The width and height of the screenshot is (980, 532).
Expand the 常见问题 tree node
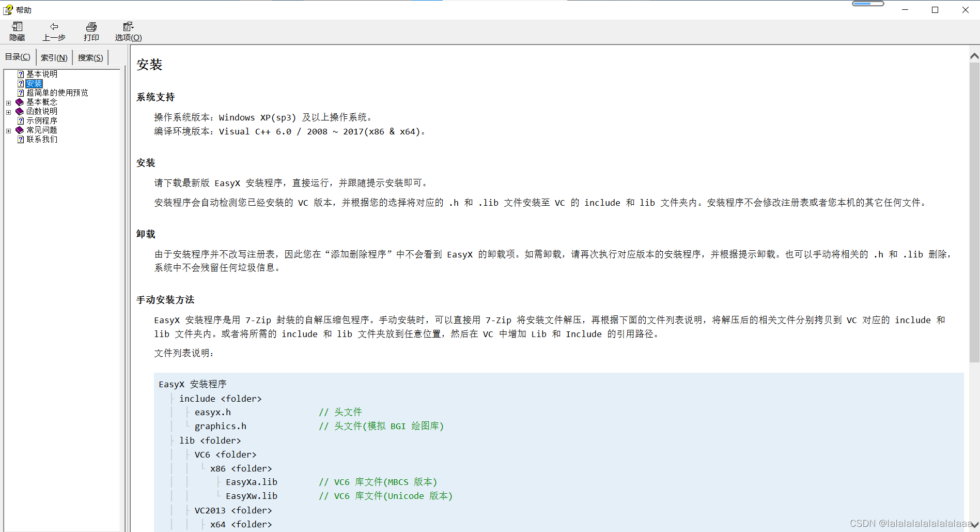pyautogui.click(x=8, y=131)
